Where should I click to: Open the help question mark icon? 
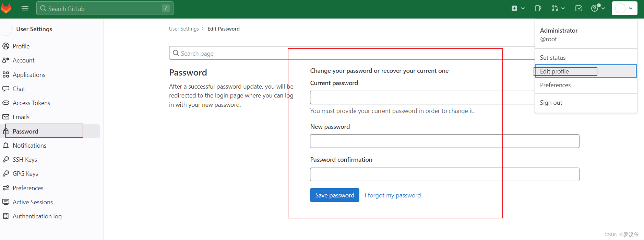click(595, 8)
